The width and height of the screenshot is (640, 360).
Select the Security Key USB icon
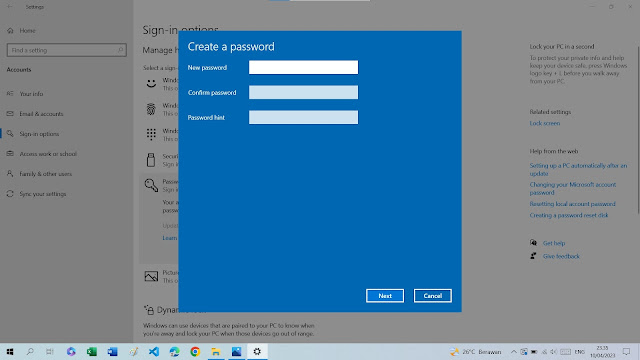pyautogui.click(x=151, y=160)
